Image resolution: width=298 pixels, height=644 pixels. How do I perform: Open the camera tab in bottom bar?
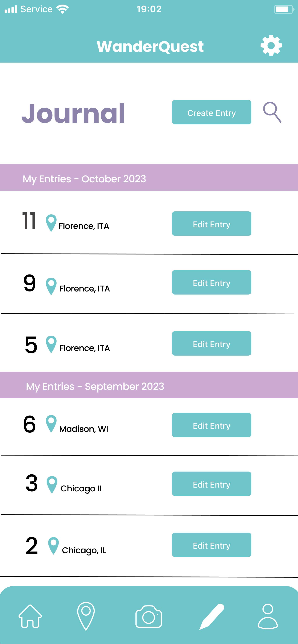coord(148,617)
